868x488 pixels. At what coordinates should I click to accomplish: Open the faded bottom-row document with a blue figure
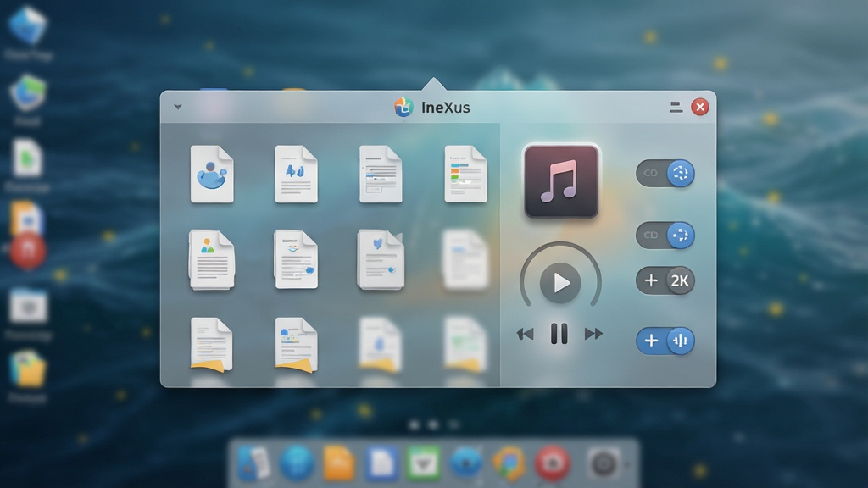pyautogui.click(x=381, y=345)
